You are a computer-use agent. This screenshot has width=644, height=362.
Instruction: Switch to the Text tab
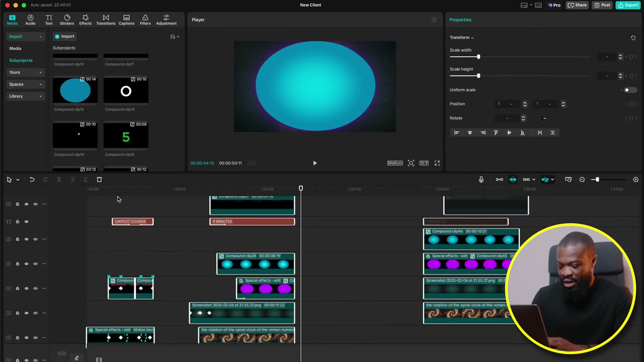[49, 20]
